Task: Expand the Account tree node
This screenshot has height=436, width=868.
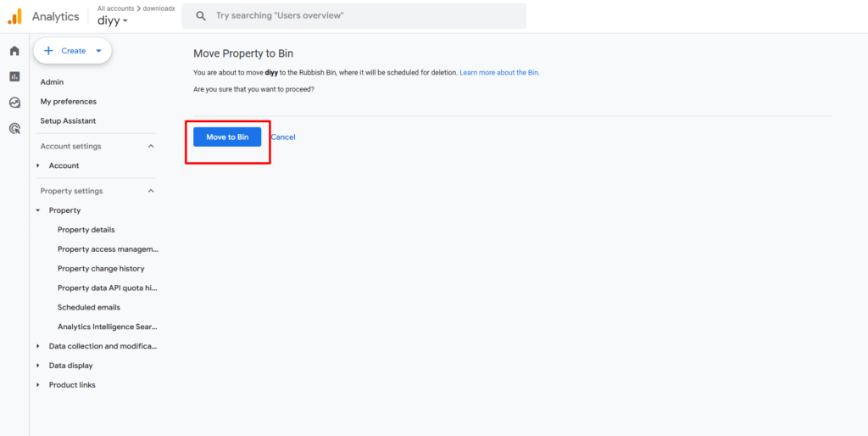Action: click(38, 165)
